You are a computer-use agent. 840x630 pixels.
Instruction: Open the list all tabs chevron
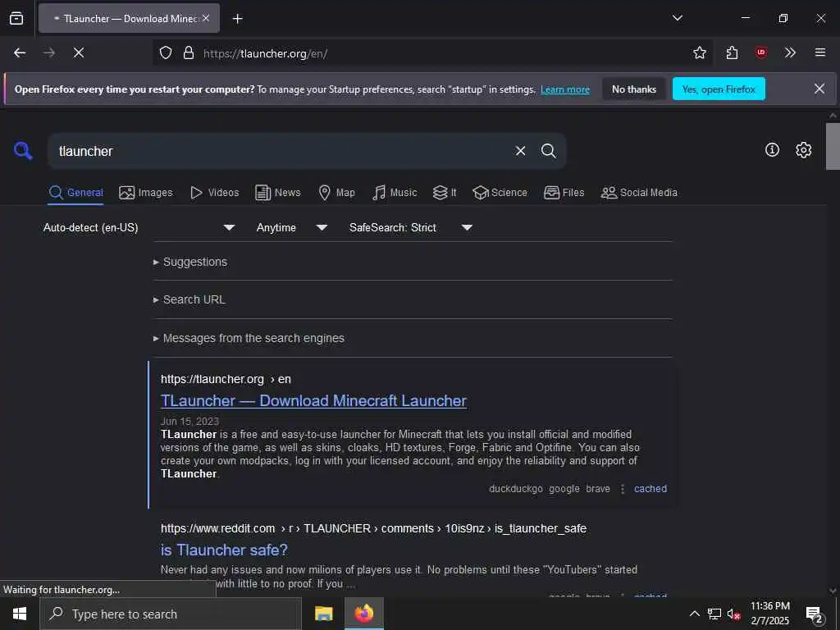(677, 18)
